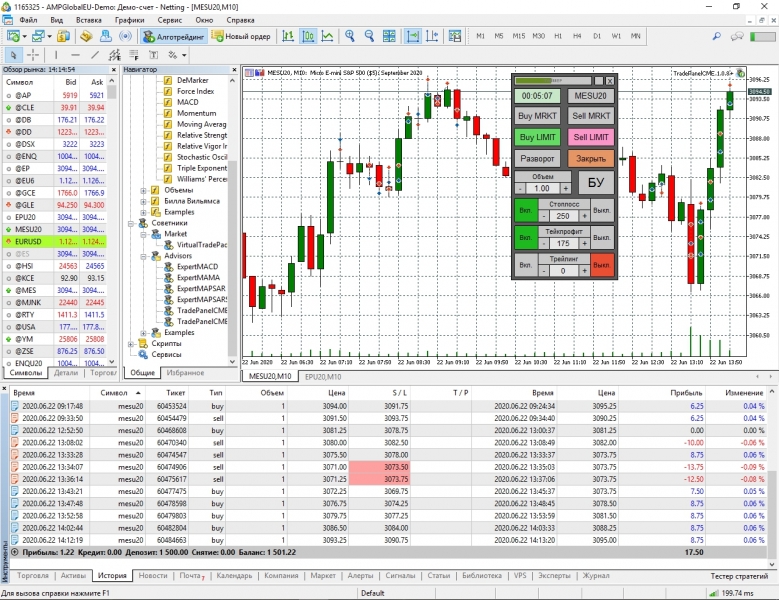
Task: Click the pink Sell LIMIT button
Action: point(591,137)
